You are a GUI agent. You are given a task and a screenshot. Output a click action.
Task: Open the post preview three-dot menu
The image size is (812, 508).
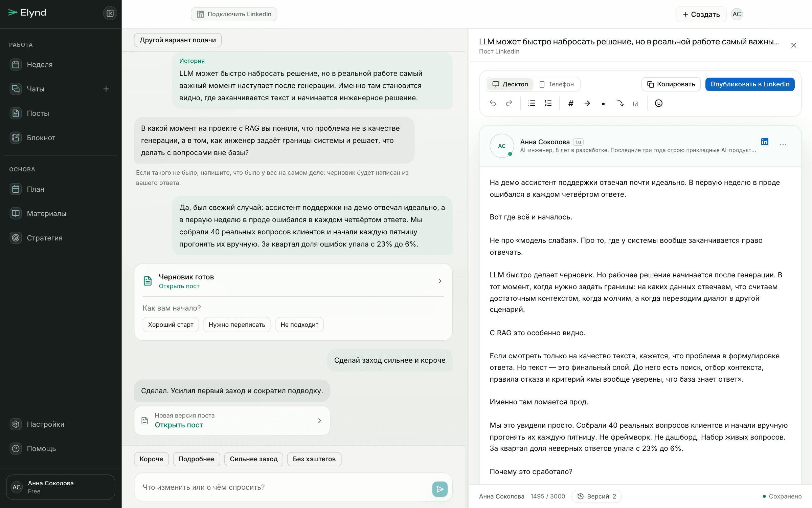pyautogui.click(x=783, y=144)
